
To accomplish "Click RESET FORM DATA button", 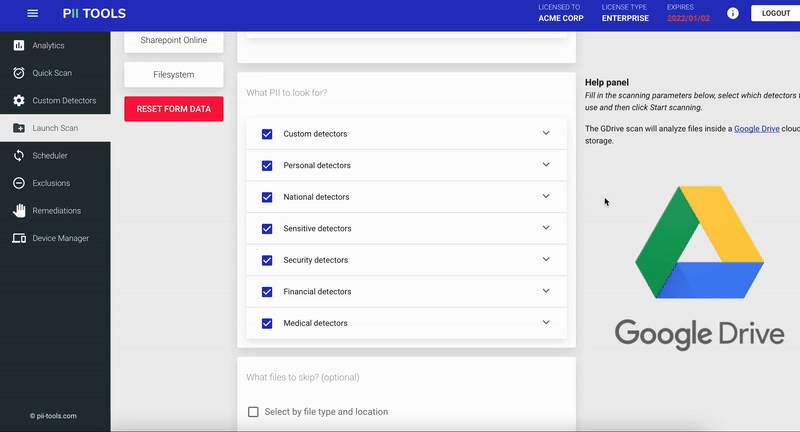I will tap(173, 109).
